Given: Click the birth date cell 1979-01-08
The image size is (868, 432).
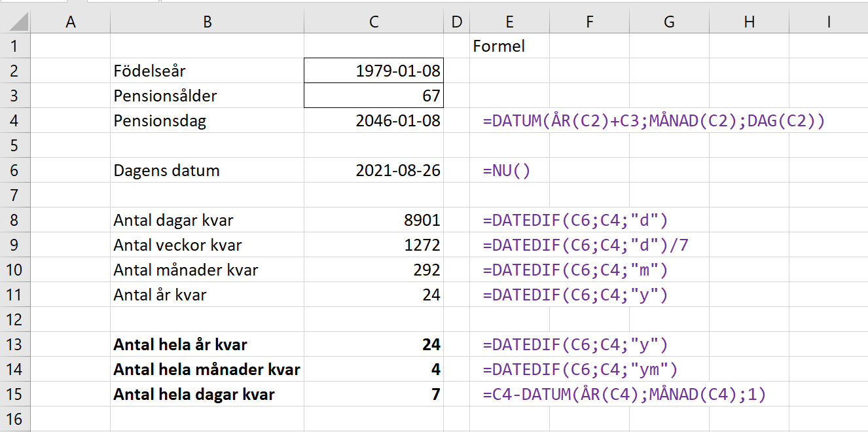Looking at the screenshot, I should 374,71.
